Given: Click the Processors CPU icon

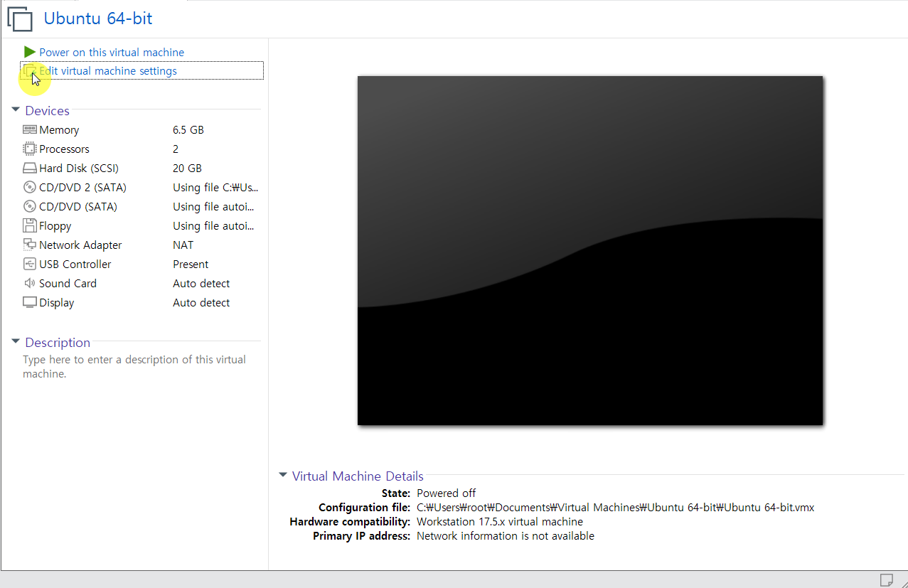Looking at the screenshot, I should tap(29, 149).
